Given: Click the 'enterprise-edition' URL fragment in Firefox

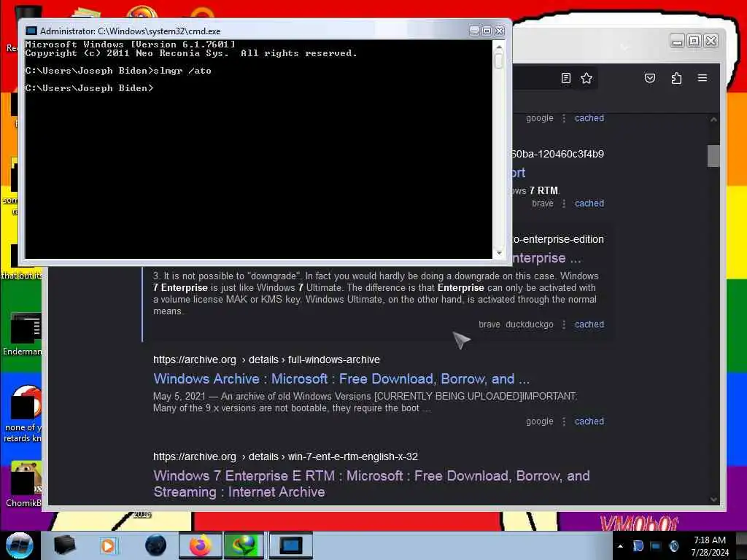Looking at the screenshot, I should [x=557, y=239].
